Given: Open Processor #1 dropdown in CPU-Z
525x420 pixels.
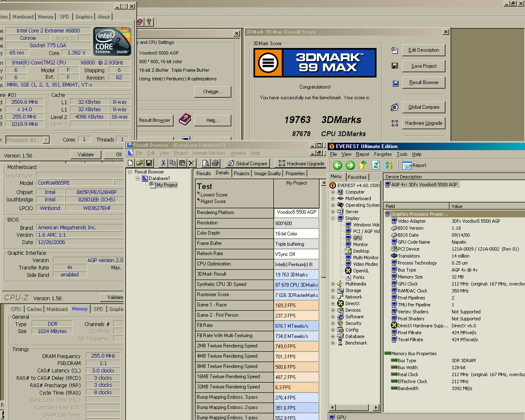Looking at the screenshot, I should pos(46,140).
